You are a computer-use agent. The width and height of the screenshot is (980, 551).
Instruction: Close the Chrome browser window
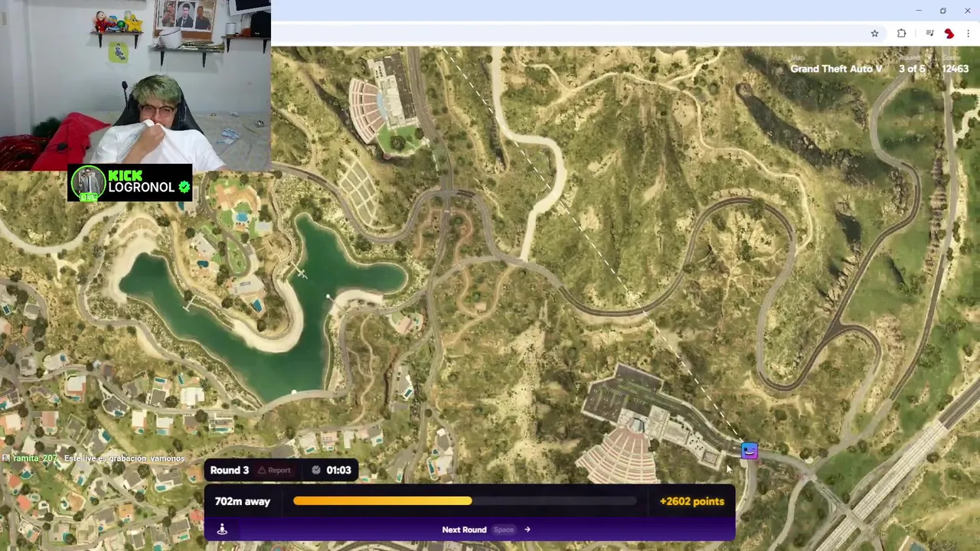(x=967, y=11)
